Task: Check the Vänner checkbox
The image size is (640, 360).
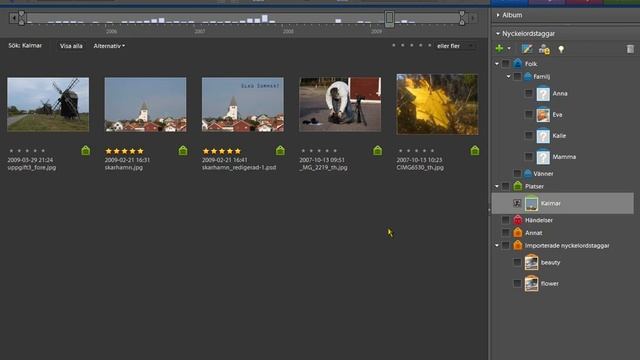Action: click(517, 173)
